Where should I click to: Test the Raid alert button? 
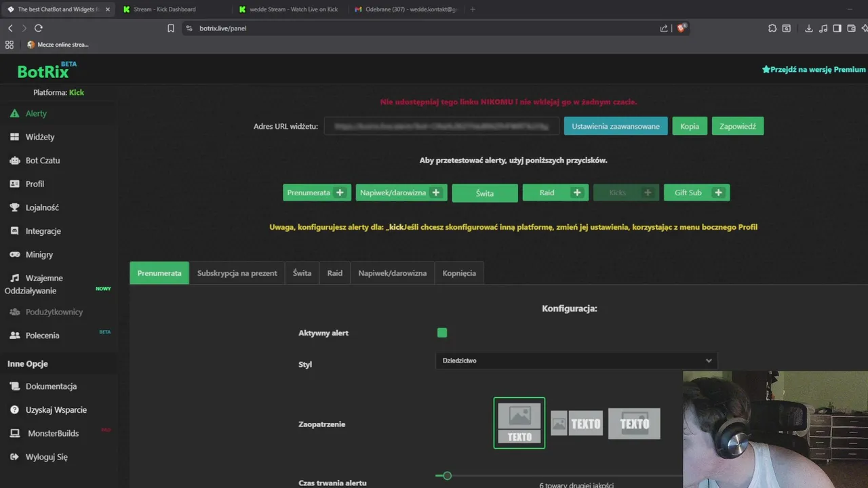pyautogui.click(x=555, y=192)
